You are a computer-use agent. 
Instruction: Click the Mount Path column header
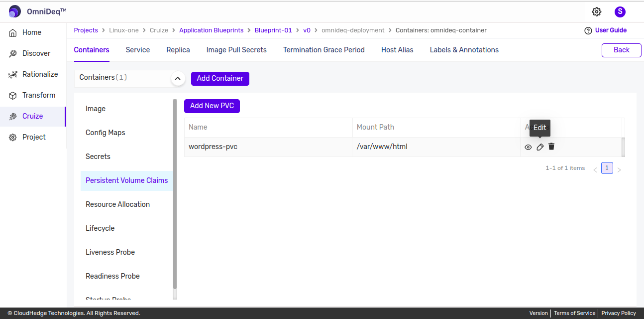[x=436, y=127]
